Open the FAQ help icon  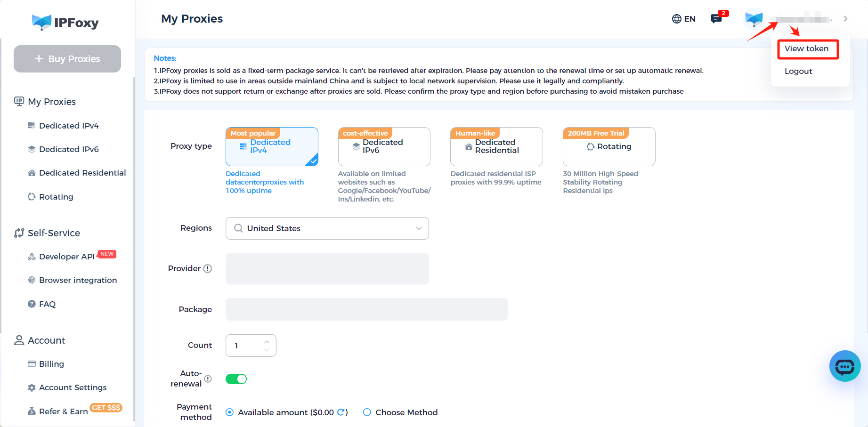pos(32,304)
